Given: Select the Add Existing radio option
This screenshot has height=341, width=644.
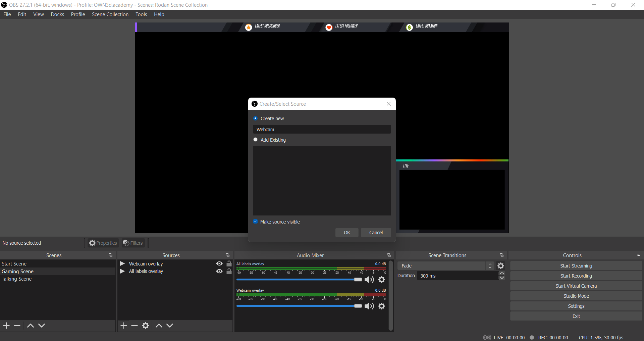Looking at the screenshot, I should coord(256,140).
